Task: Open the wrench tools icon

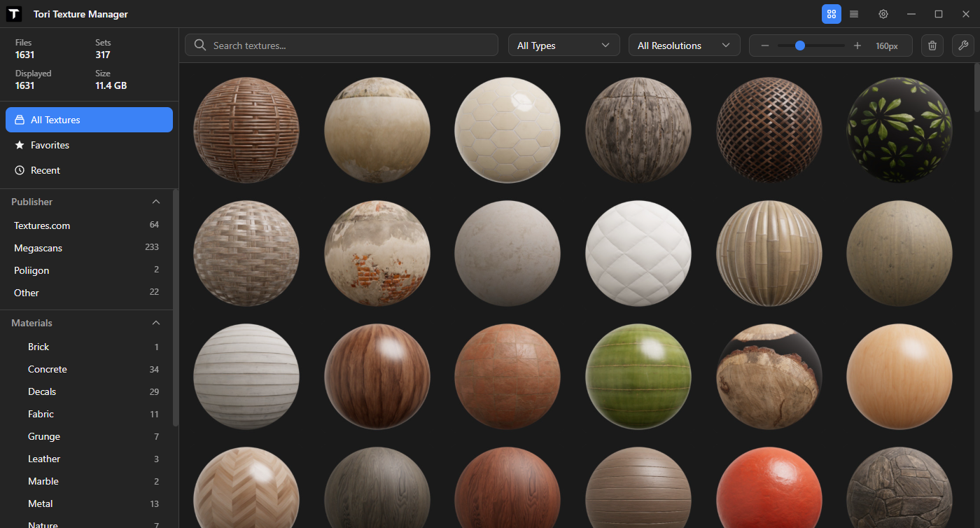Action: coord(962,46)
